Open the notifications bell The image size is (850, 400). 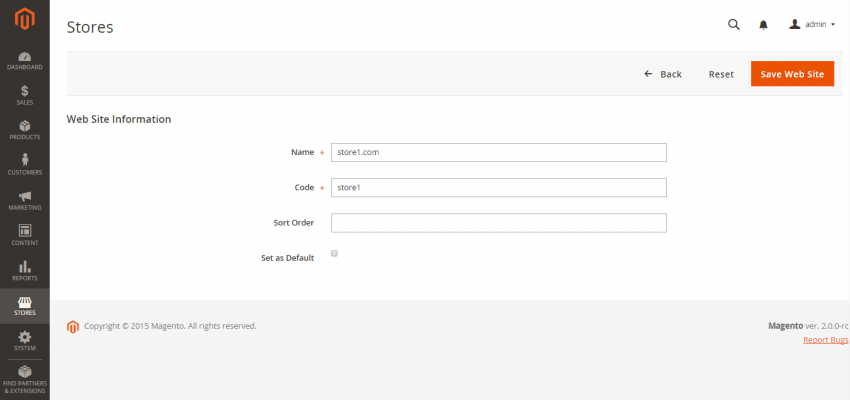point(763,24)
